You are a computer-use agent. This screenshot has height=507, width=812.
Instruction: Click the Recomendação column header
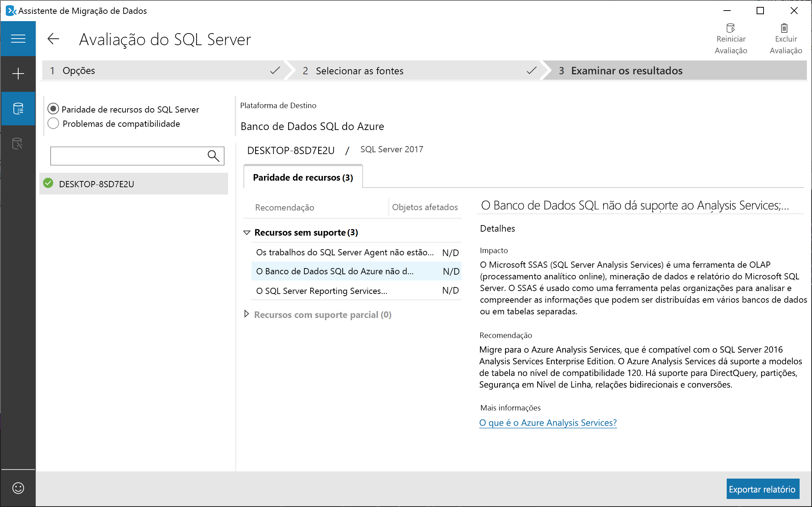tap(284, 207)
